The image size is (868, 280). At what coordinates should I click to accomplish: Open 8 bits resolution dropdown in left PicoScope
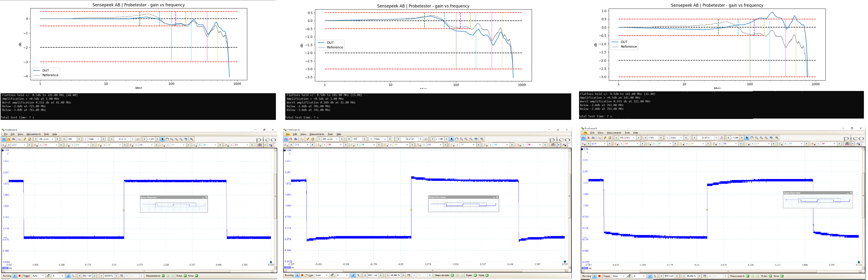click(99, 139)
